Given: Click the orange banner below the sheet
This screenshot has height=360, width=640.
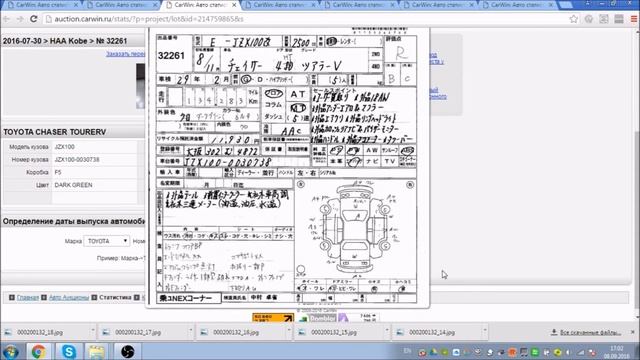Looking at the screenshot, I should coord(273,318).
